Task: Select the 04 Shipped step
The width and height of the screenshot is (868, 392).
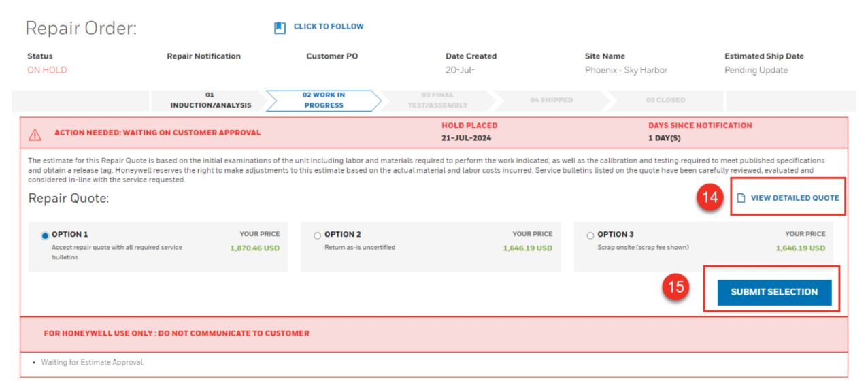Action: tap(552, 100)
